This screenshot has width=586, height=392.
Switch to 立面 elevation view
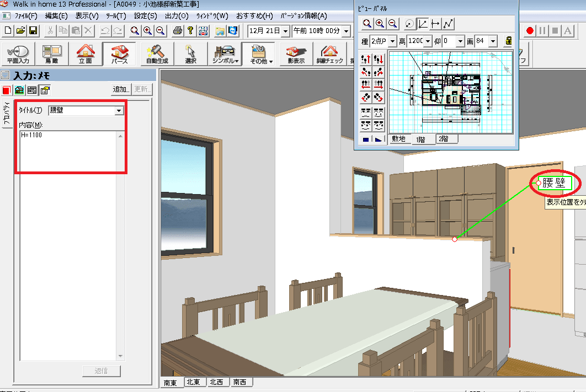(x=85, y=54)
